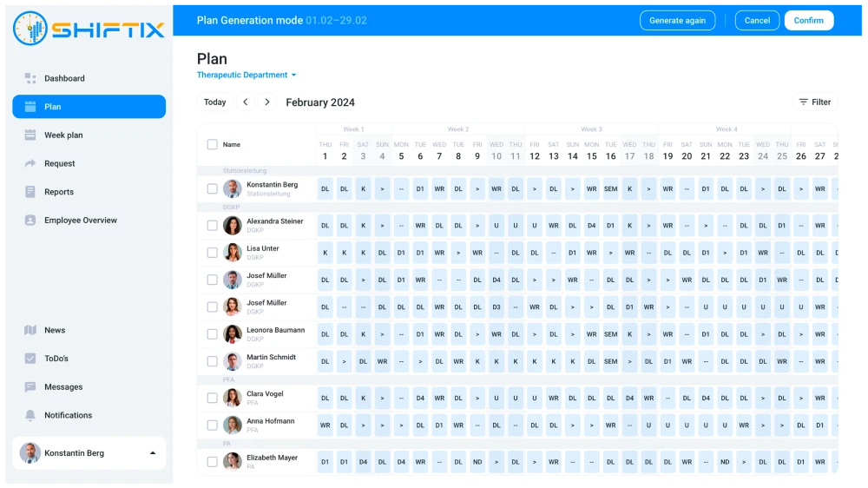Jump to Today

(x=214, y=102)
